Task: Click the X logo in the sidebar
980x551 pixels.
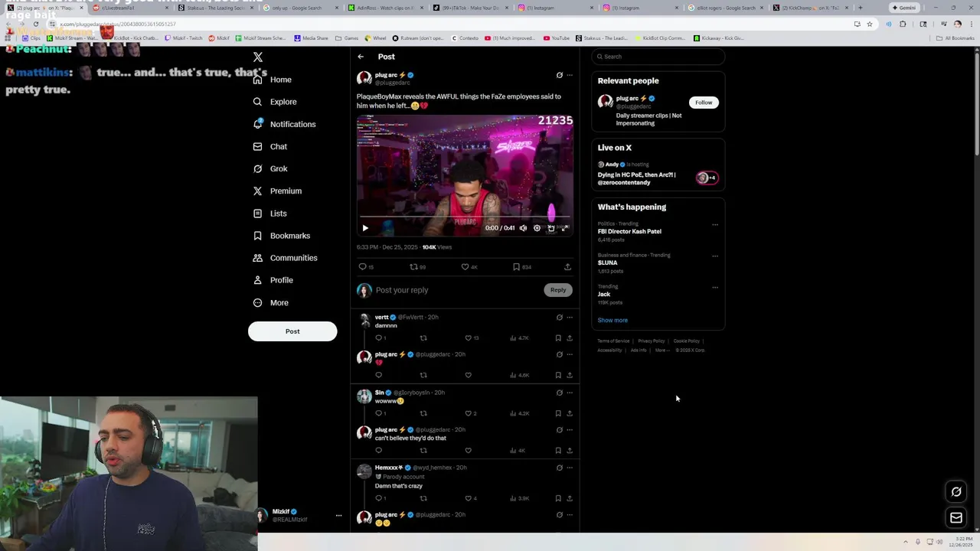Action: (x=258, y=57)
